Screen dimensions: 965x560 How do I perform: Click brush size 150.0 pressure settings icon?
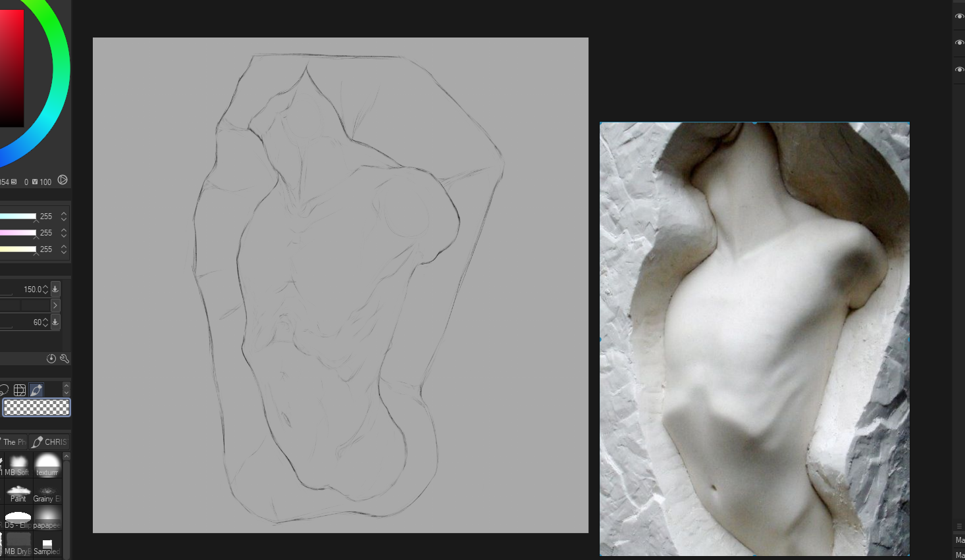pos(55,289)
